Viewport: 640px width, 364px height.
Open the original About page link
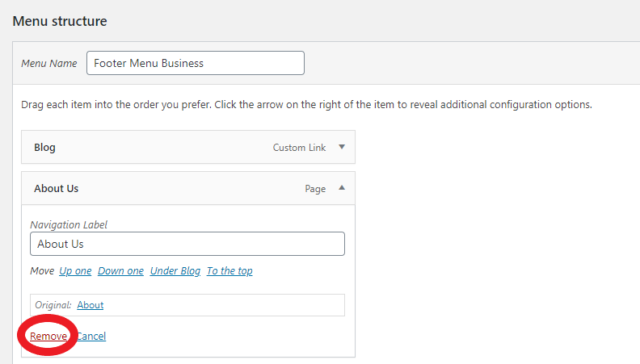pyautogui.click(x=91, y=305)
